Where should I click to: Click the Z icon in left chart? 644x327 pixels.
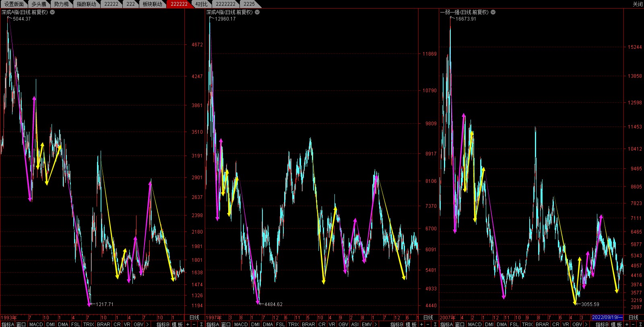201,324
